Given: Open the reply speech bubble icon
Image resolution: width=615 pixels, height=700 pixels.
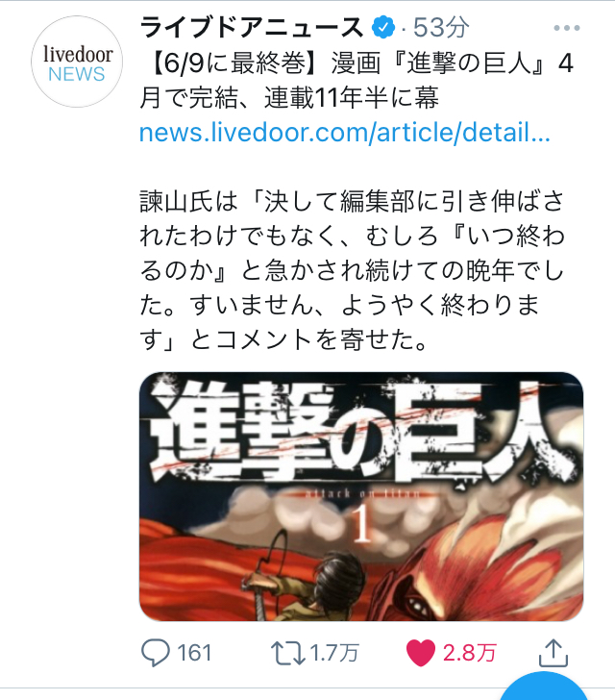Looking at the screenshot, I should pyautogui.click(x=156, y=653).
